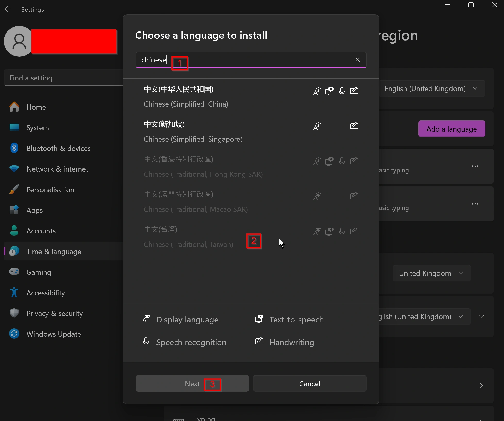
Task: Click the microphone icon for Chinese Simplified China
Action: pyautogui.click(x=342, y=91)
